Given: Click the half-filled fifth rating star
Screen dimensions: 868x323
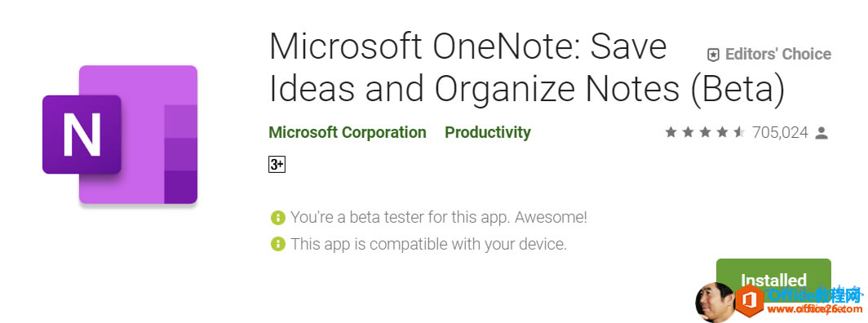Looking at the screenshot, I should point(739,132).
